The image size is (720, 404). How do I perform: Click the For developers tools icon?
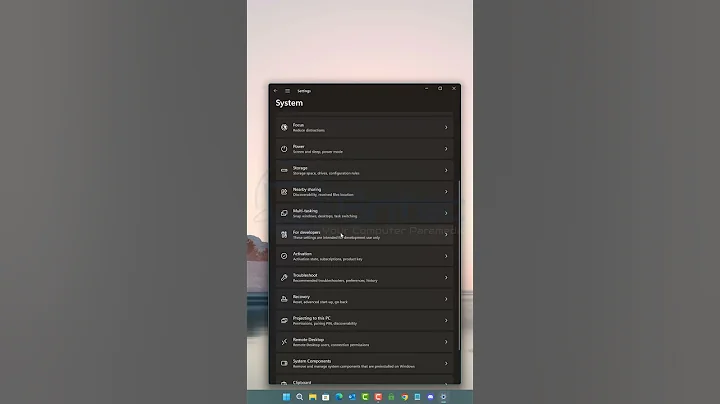pyautogui.click(x=284, y=235)
